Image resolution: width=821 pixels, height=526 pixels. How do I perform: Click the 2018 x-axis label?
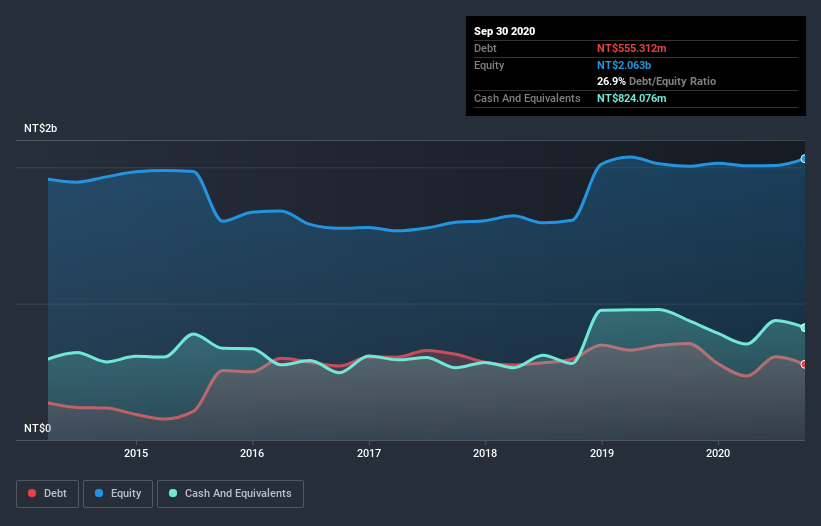[x=485, y=453]
